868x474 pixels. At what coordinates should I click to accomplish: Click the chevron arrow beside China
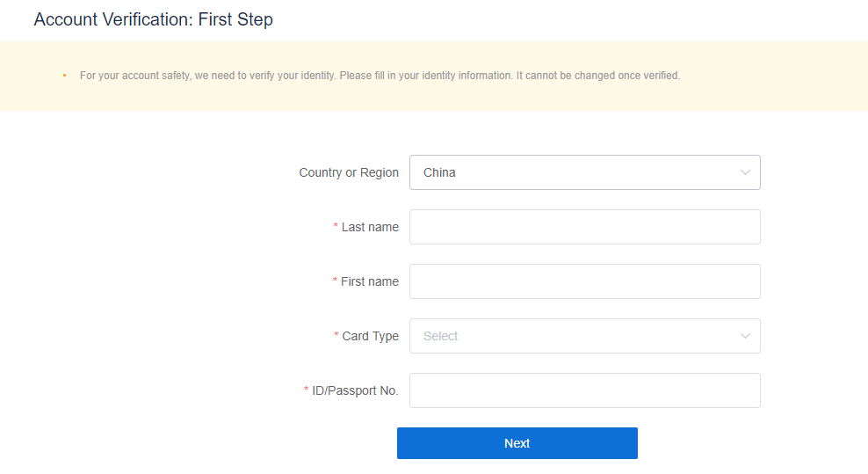point(745,172)
